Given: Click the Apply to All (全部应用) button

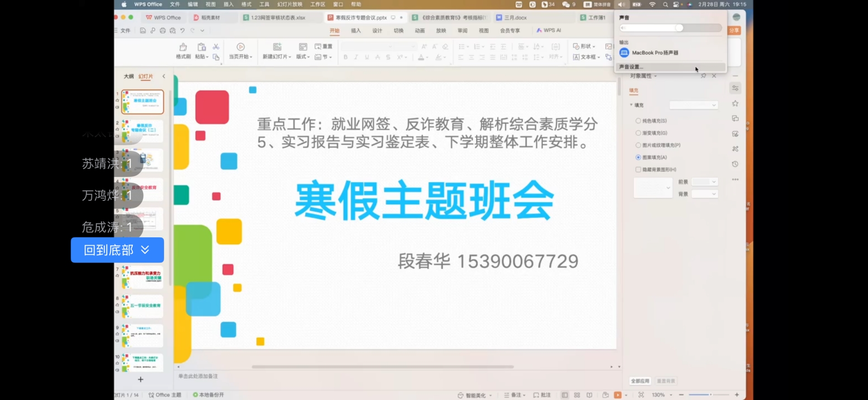Looking at the screenshot, I should point(640,381).
